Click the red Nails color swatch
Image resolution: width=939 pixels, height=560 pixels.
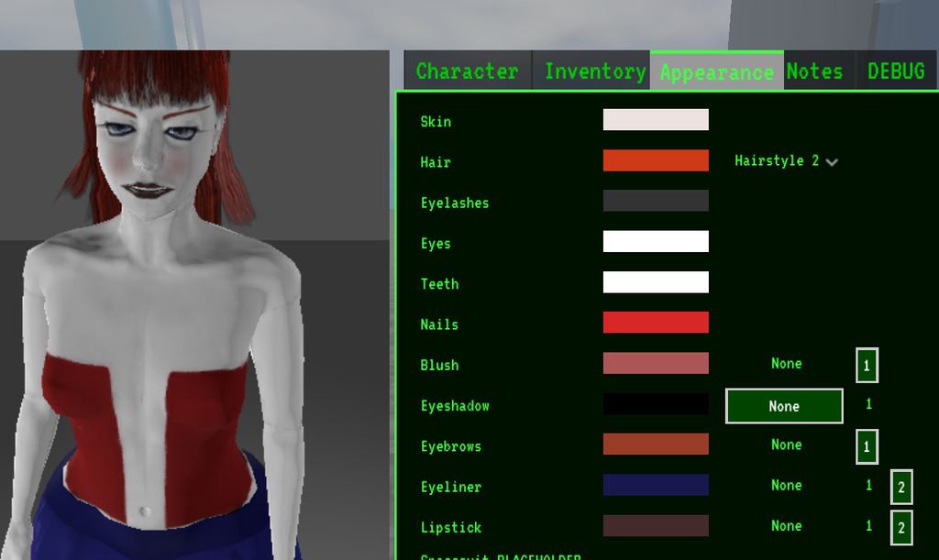click(x=655, y=323)
